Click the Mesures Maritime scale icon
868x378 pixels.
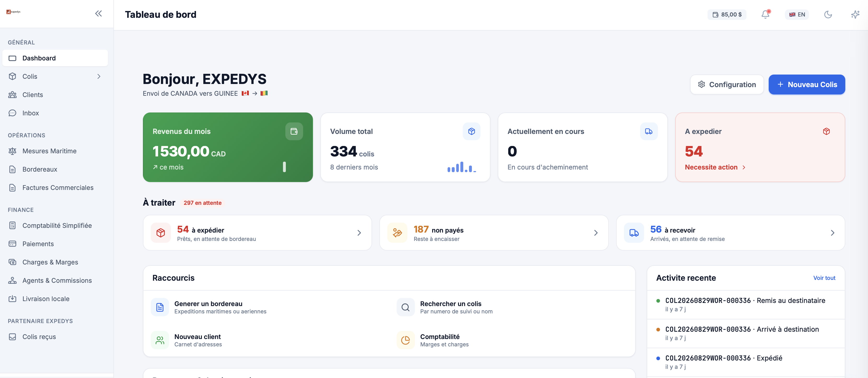13,151
